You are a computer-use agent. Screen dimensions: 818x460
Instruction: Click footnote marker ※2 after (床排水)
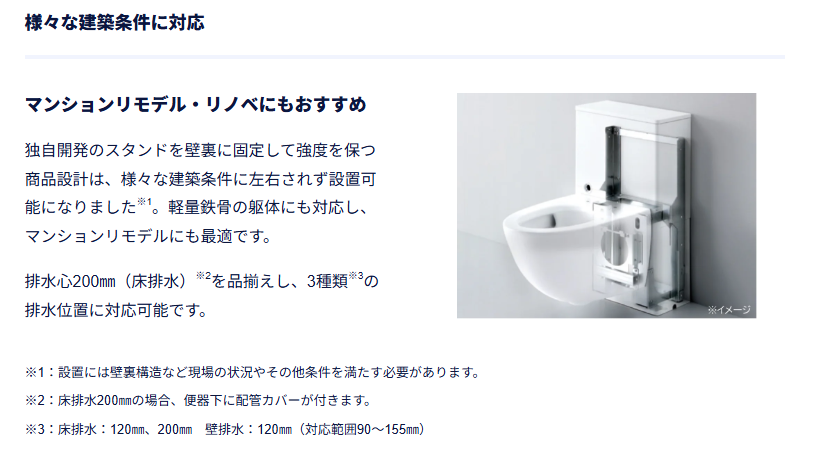click(203, 276)
